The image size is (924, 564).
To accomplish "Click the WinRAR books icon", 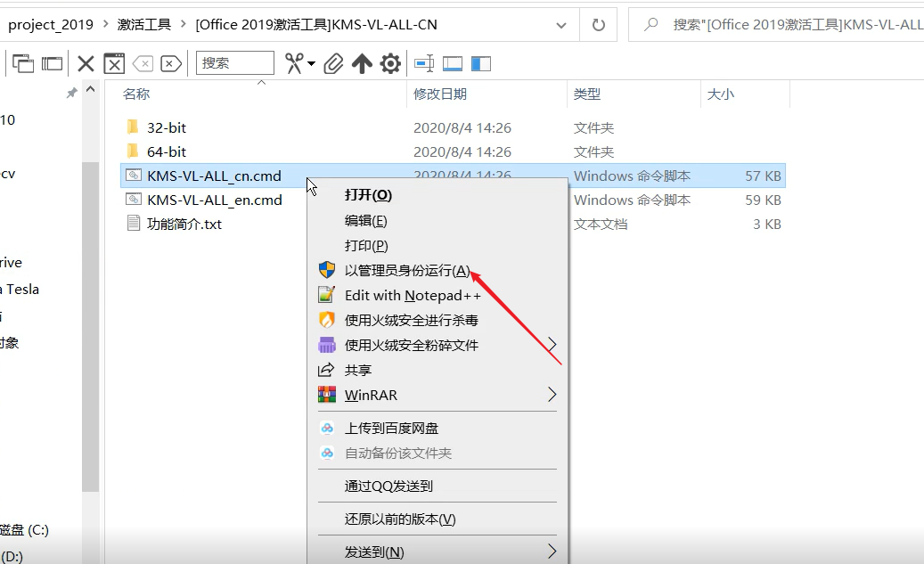I will tap(326, 395).
